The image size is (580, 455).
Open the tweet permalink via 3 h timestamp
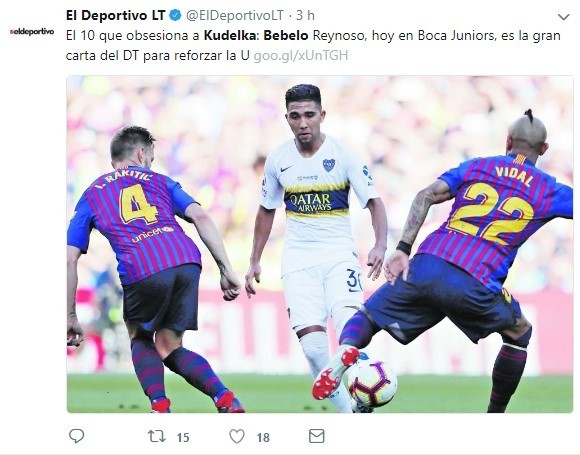coord(305,15)
